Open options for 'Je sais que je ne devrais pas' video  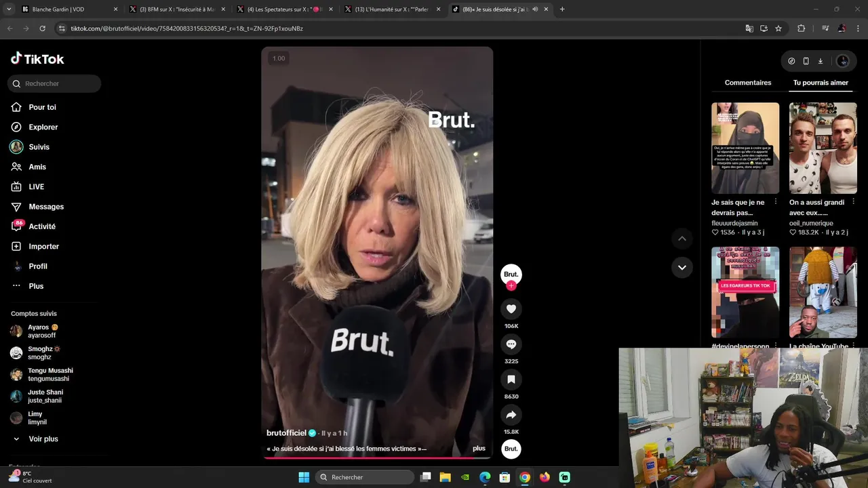point(776,202)
